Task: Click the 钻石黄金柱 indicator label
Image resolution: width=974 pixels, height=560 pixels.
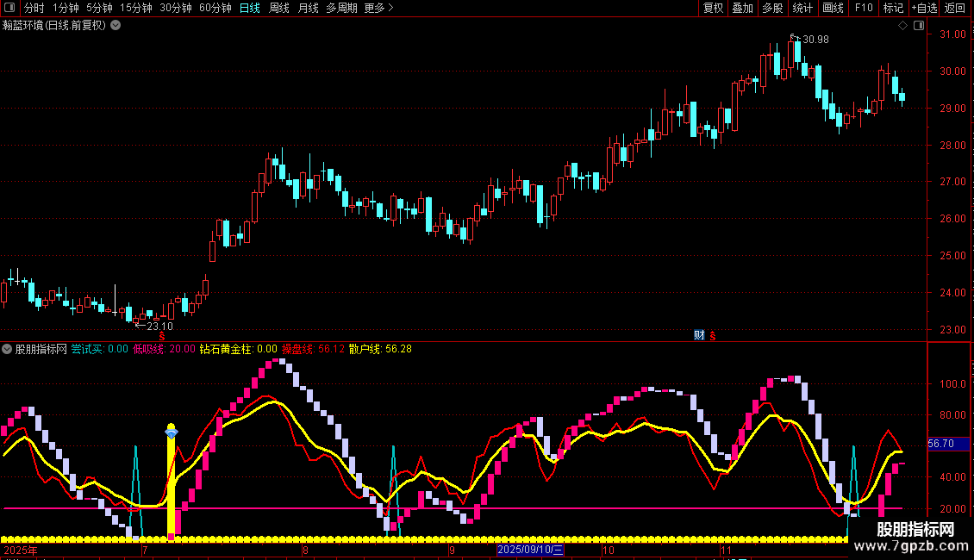Action: click(239, 350)
